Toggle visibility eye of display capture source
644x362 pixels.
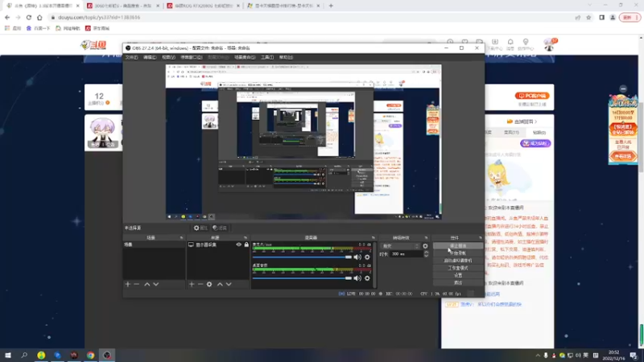(x=238, y=245)
